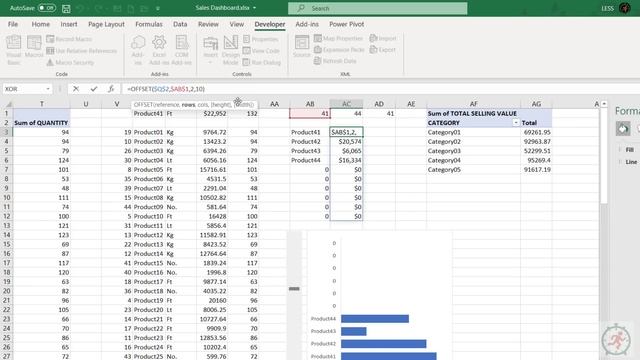
Task: Click the "Category03" pivot row cell
Action: pos(473,151)
